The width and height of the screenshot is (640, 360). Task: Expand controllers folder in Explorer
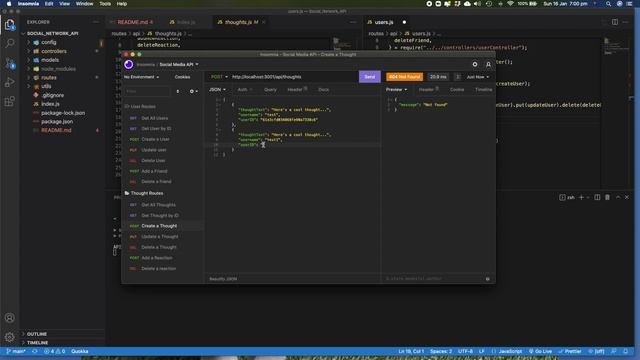53,51
